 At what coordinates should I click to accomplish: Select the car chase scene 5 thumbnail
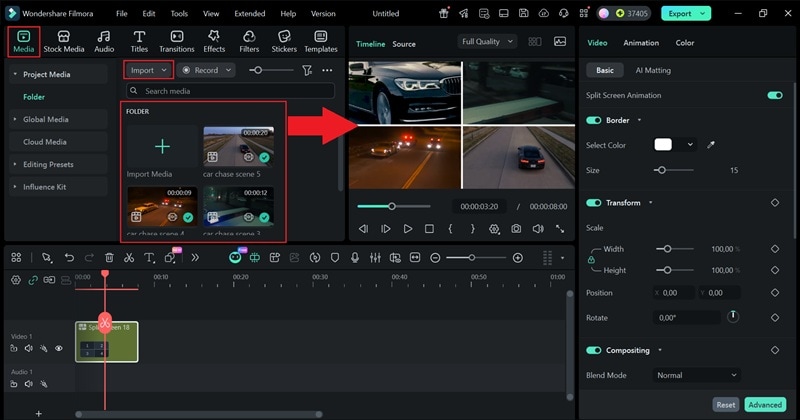[x=238, y=146]
